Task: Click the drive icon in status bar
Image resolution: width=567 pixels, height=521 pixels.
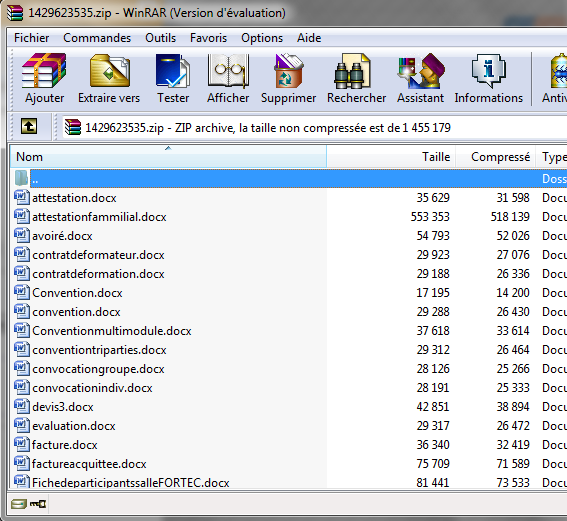Action: click(18, 504)
